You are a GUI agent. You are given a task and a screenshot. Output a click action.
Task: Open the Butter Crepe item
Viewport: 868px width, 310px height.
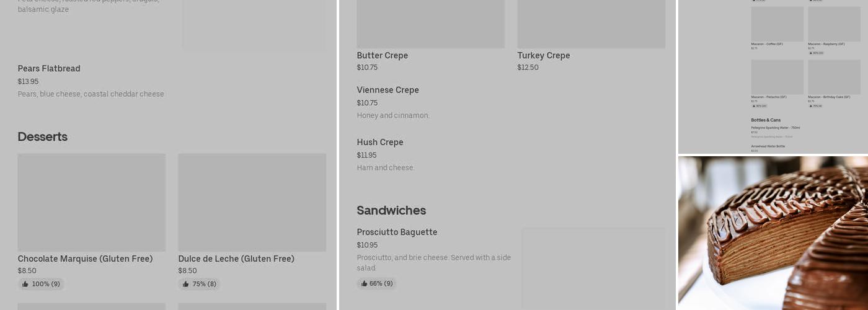(382, 56)
